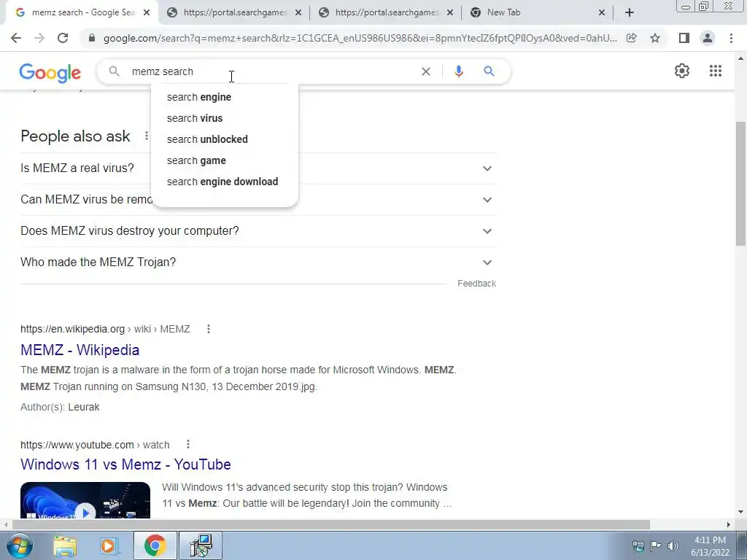Expand "Does MEMZ virus destroy your computer?"
The height and width of the screenshot is (560, 747).
click(x=258, y=231)
